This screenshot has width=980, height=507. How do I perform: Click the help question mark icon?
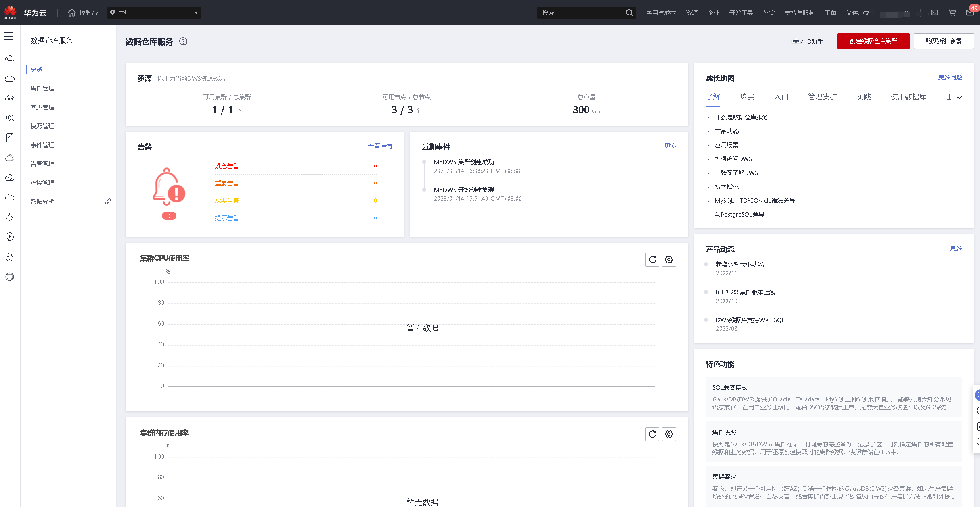pyautogui.click(x=183, y=42)
